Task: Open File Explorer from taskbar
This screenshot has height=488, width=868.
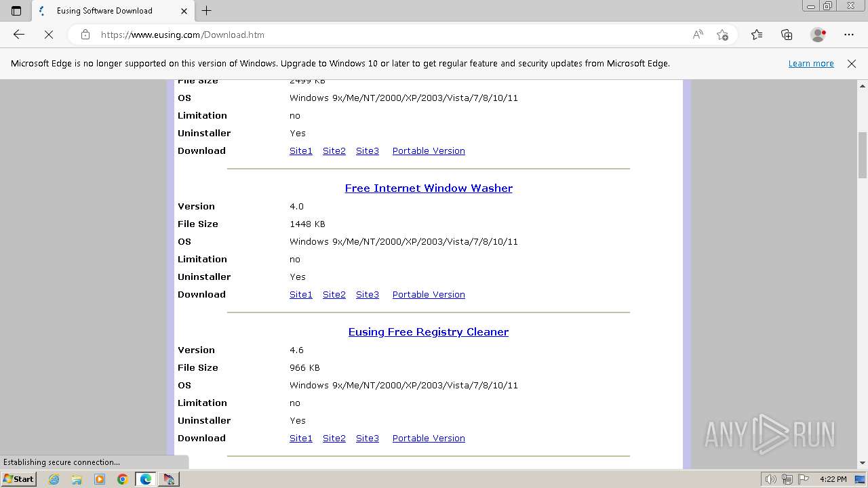Action: 77,479
